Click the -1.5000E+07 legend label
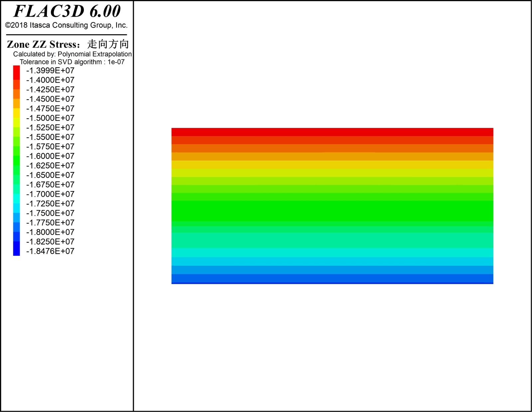The width and height of the screenshot is (532, 412). [50, 118]
